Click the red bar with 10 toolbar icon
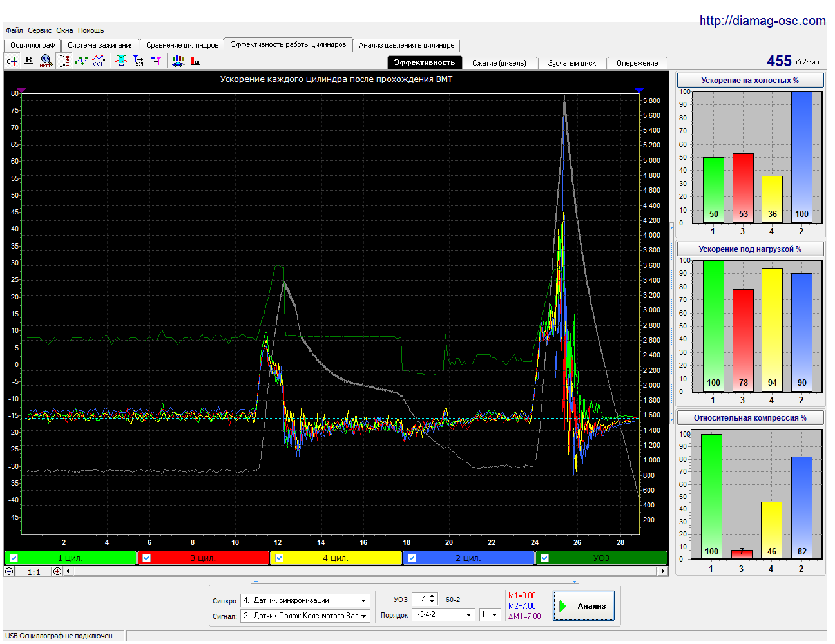The width and height of the screenshot is (835, 644). click(x=195, y=61)
